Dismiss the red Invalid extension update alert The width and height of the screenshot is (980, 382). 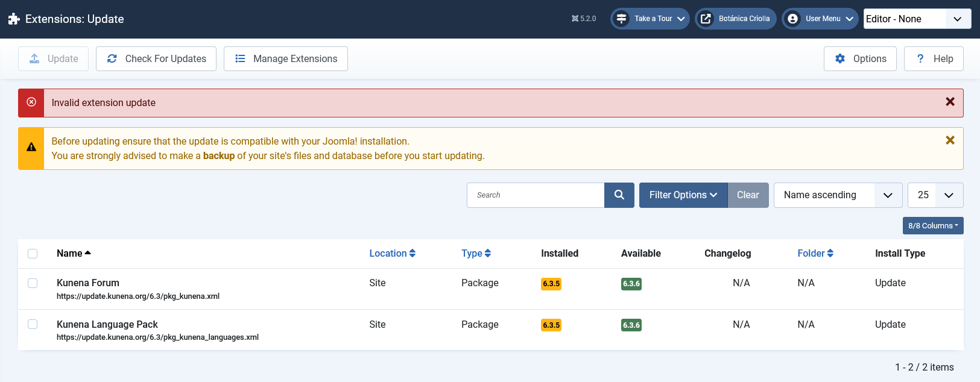click(x=950, y=102)
